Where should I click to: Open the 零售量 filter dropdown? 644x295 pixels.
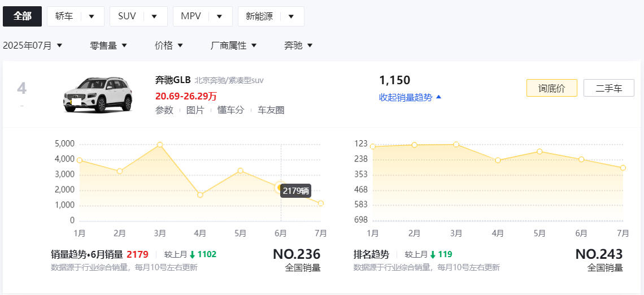coord(108,46)
